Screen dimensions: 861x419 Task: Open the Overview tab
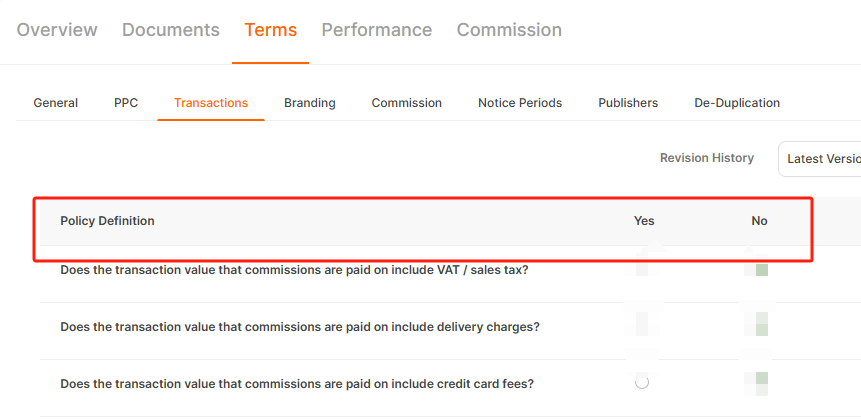point(57,30)
